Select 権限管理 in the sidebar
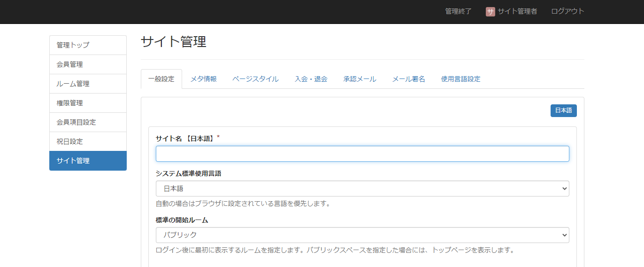This screenshot has height=267, width=644. [88, 103]
